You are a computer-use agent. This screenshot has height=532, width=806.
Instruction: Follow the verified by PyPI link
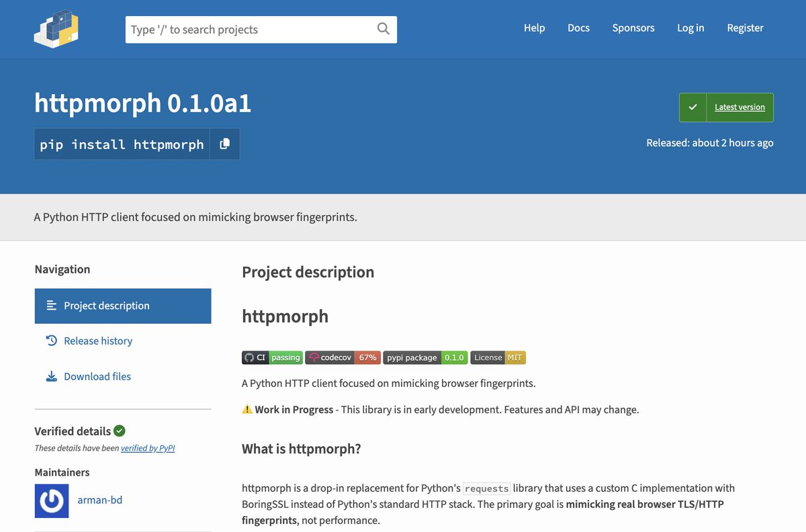(148, 448)
